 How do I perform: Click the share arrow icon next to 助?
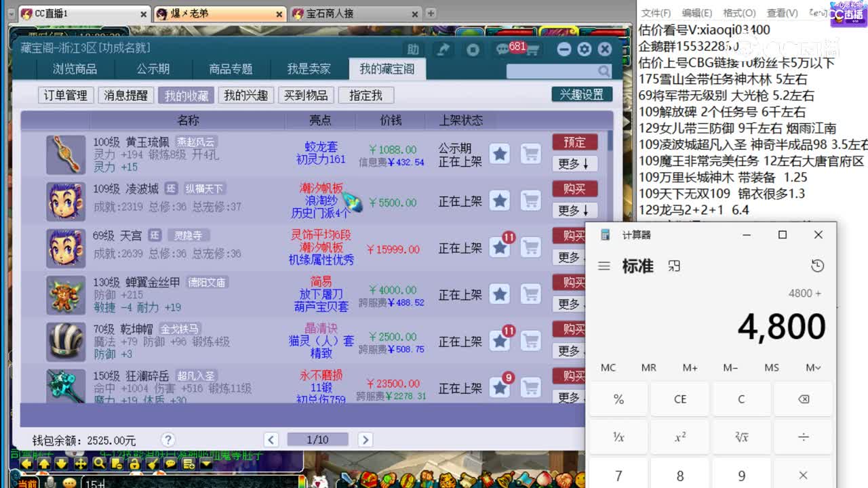(x=444, y=49)
